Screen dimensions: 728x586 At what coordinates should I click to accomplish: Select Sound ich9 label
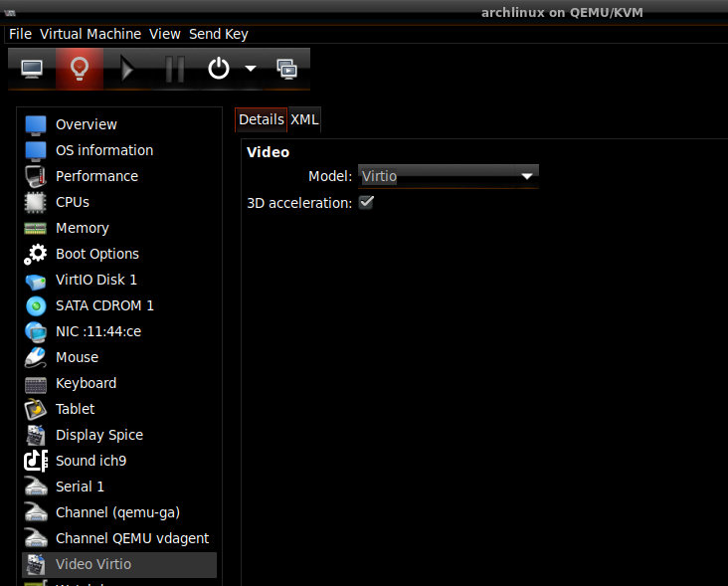coord(91,461)
